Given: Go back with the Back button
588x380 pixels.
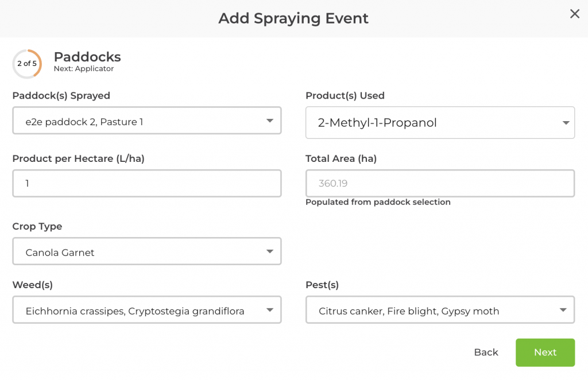Looking at the screenshot, I should point(486,352).
